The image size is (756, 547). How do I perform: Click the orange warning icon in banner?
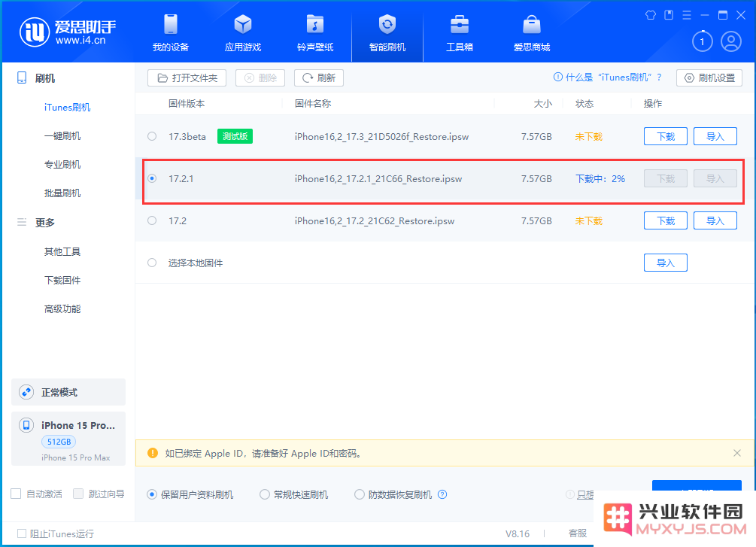(x=153, y=453)
